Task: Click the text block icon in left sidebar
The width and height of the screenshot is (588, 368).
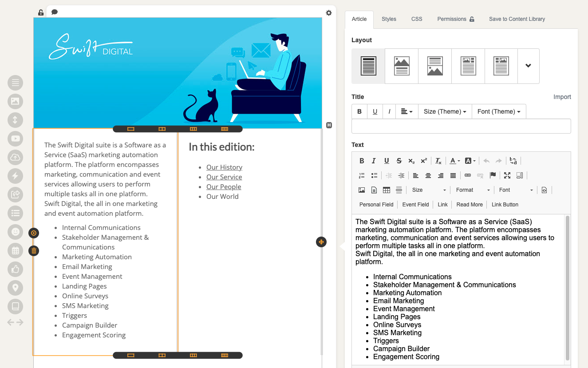Action: [16, 83]
